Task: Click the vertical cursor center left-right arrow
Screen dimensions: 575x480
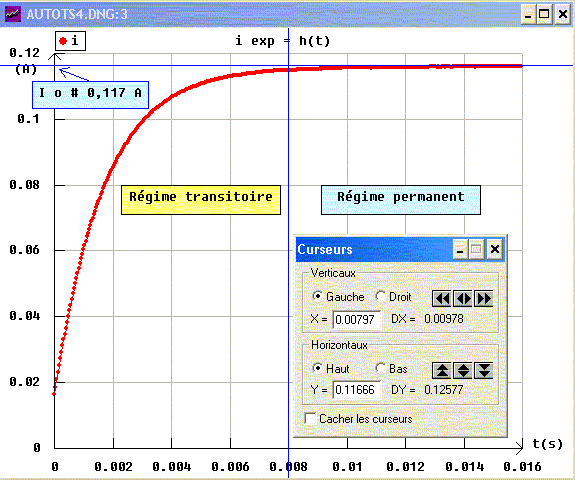Action: [463, 298]
